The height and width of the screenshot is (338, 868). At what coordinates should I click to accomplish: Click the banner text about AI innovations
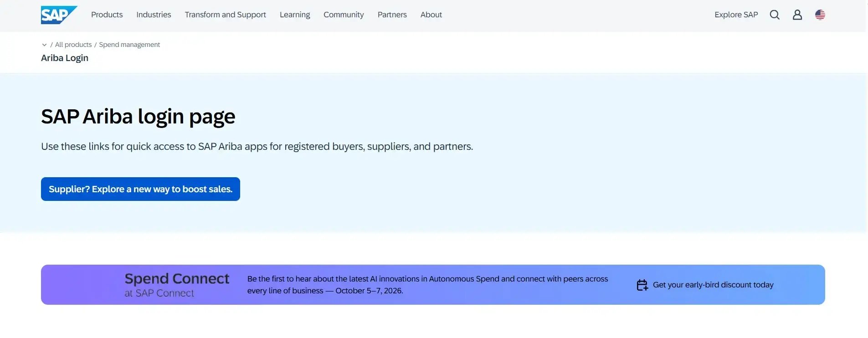427,285
